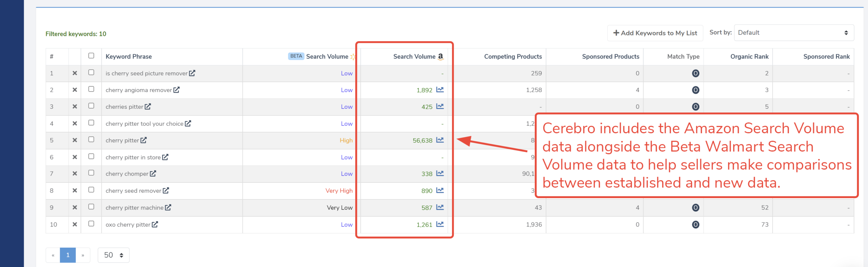This screenshot has height=267, width=868.
Task: Show trend graph for cherry pitter machine
Action: [440, 207]
